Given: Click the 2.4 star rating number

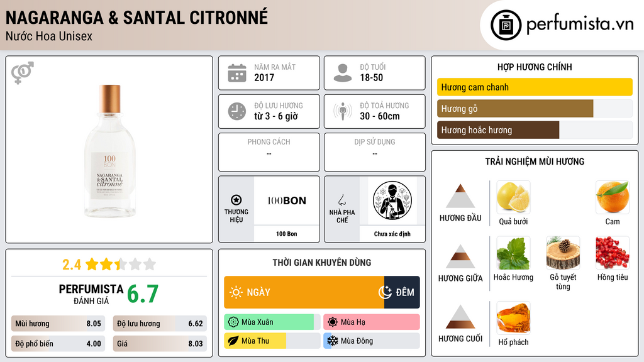Looking at the screenshot, I should point(72,265).
